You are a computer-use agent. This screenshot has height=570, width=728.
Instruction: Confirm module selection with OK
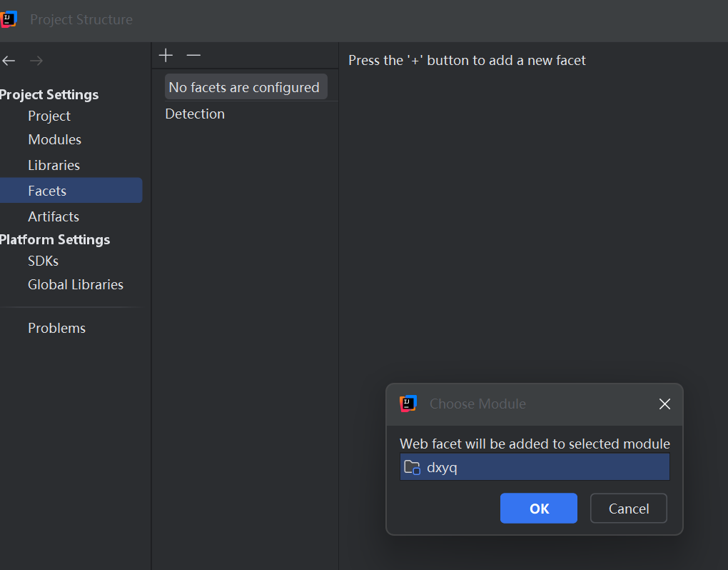tap(539, 508)
